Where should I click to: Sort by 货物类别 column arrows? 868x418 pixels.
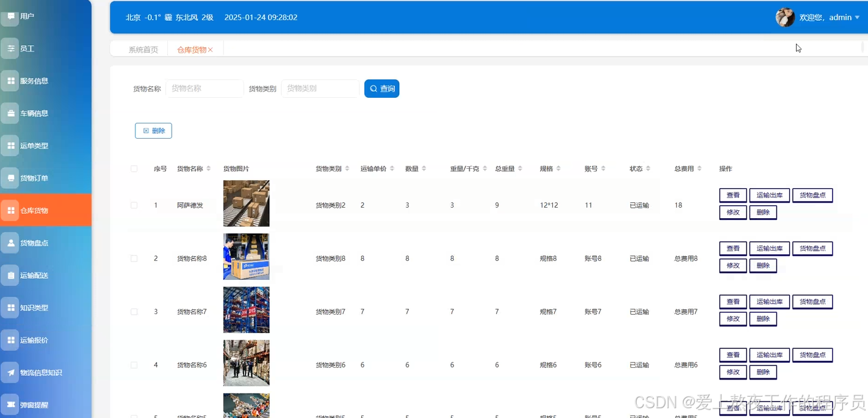coord(347,169)
